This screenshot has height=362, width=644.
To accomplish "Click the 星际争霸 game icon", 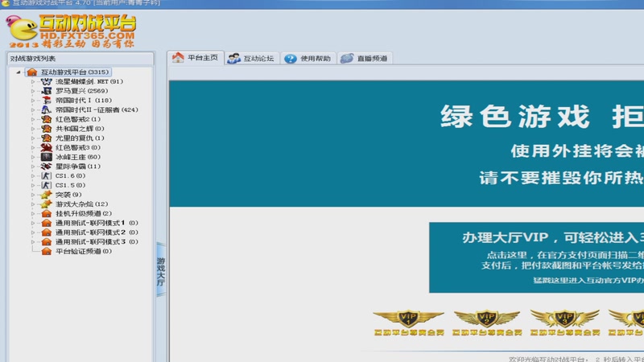I will 47,167.
